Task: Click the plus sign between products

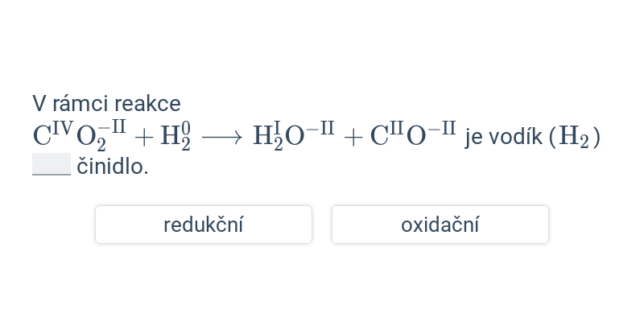Action: (353, 137)
